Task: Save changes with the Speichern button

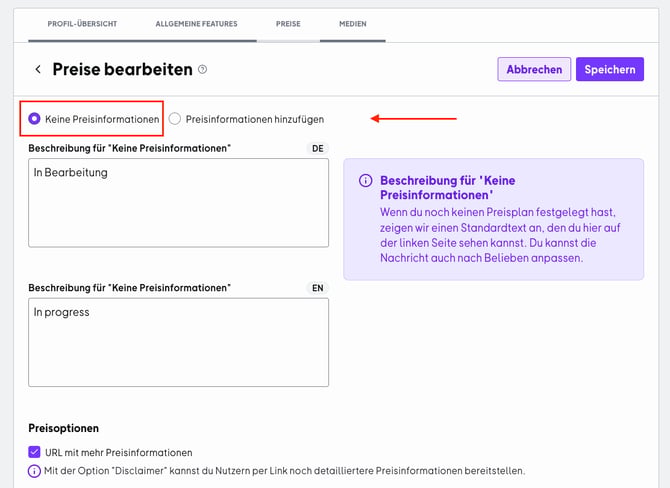Action: 610,69
